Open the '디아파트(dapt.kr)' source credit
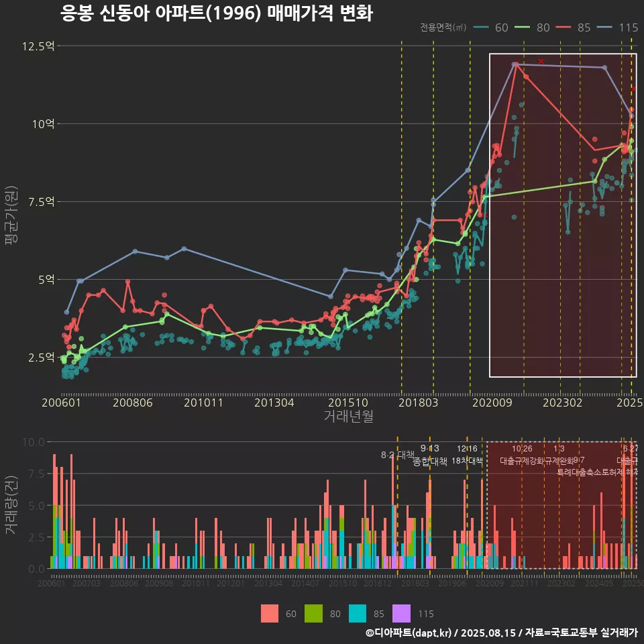Image resolution: width=644 pixels, height=644 pixels. pos(409,633)
